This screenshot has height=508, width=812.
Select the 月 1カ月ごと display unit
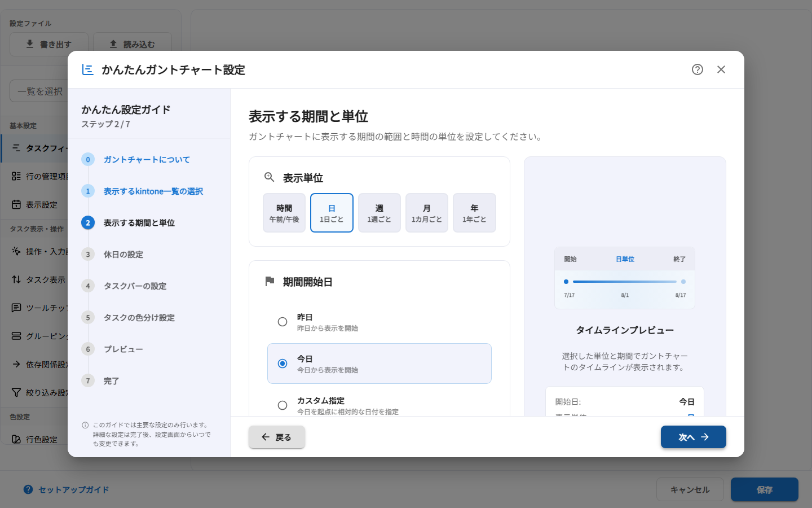427,213
